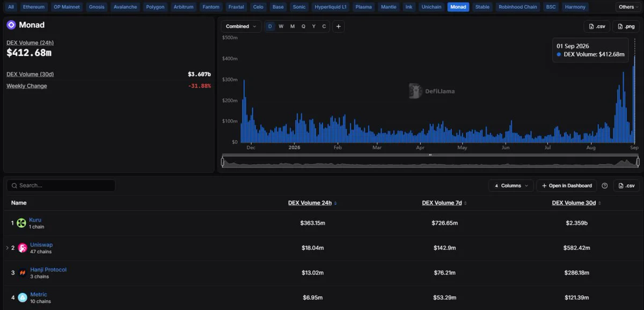Select the Plasma chain tab
644x310 pixels.
click(x=364, y=7)
